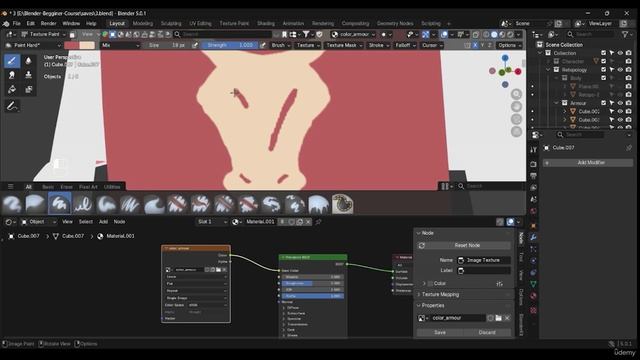The width and height of the screenshot is (640, 360).
Task: Toggle pin icon in node editor header
Action: click(318, 222)
